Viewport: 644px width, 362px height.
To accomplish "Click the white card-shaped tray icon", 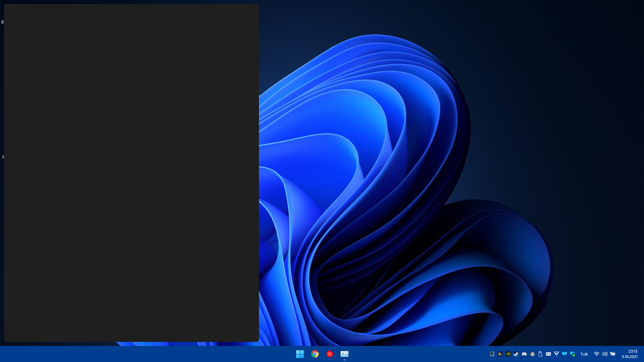I will (548, 354).
